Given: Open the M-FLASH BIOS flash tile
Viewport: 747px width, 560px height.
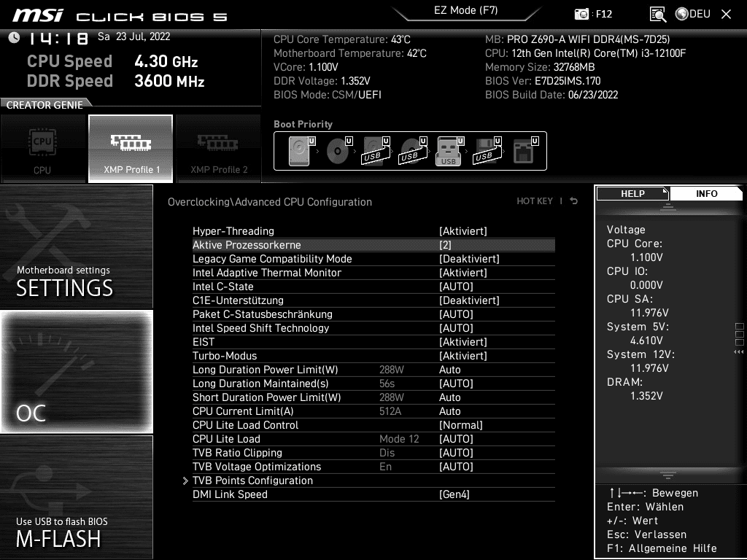Looking at the screenshot, I should click(x=76, y=497).
